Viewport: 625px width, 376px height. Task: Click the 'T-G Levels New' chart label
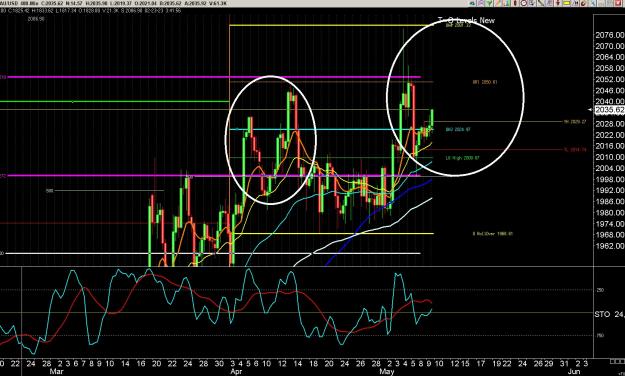click(x=466, y=20)
